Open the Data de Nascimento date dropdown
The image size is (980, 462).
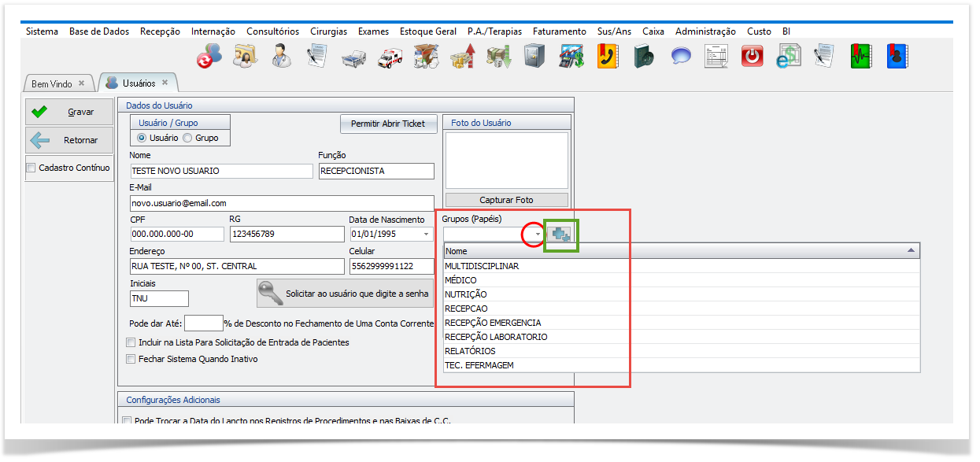[427, 235]
